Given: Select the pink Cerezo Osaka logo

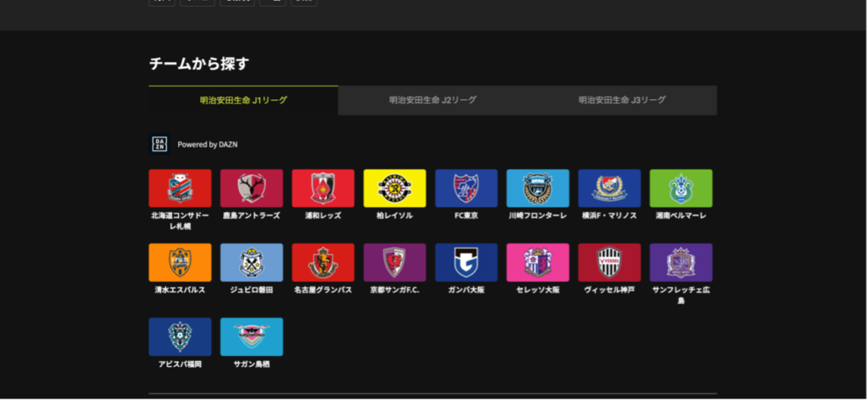Looking at the screenshot, I should 537,263.
